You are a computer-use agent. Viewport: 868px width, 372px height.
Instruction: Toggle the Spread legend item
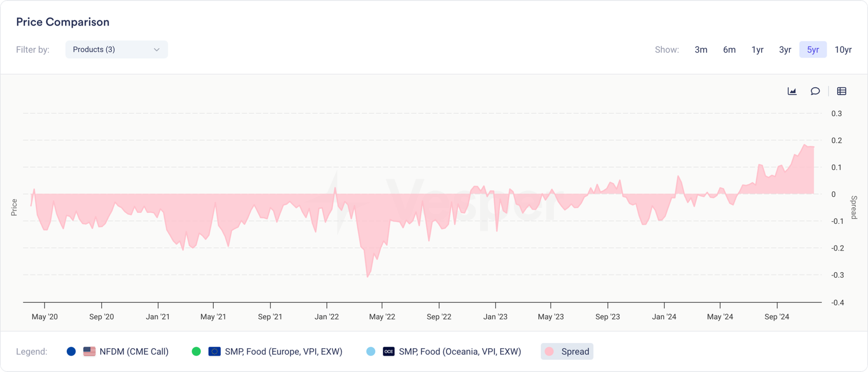click(567, 351)
